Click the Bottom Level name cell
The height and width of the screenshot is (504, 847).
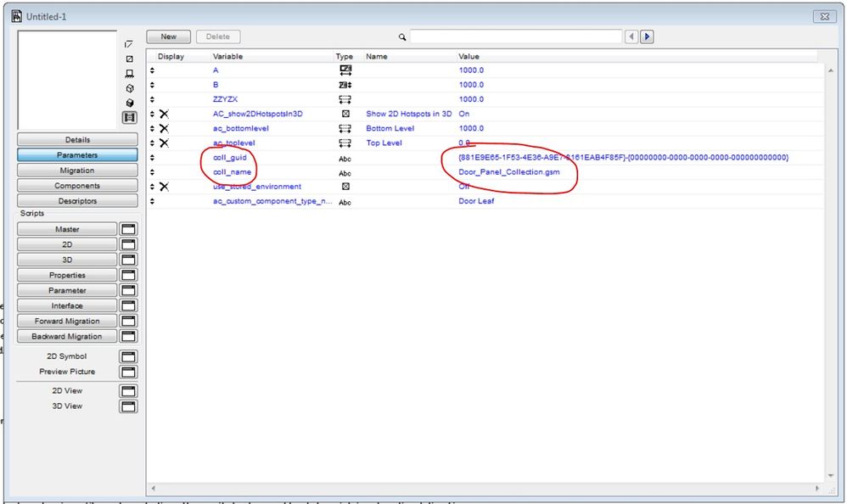390,129
